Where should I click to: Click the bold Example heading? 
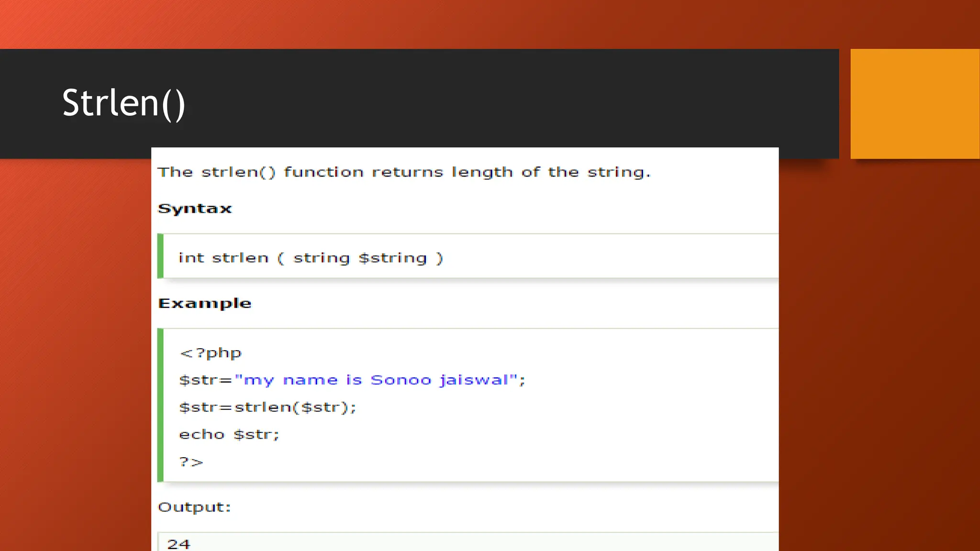click(x=204, y=303)
